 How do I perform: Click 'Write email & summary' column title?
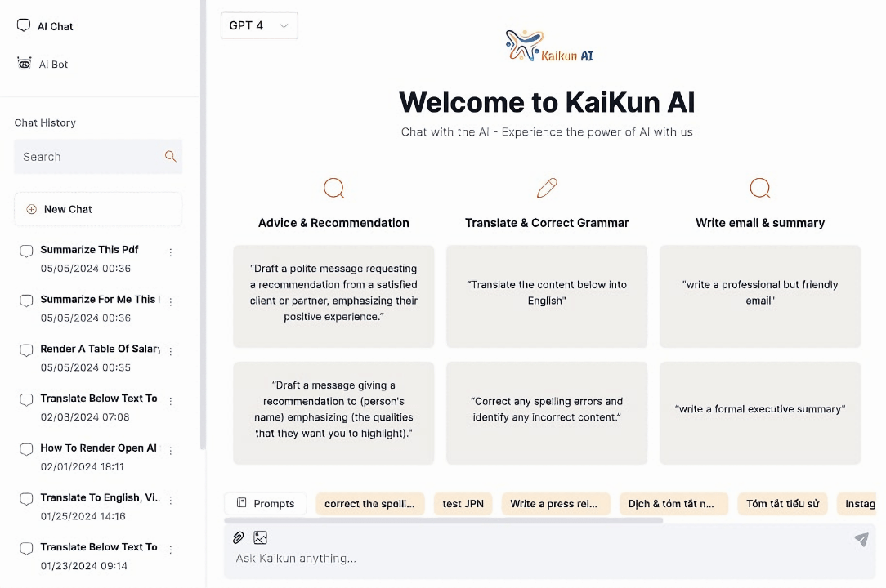760,223
